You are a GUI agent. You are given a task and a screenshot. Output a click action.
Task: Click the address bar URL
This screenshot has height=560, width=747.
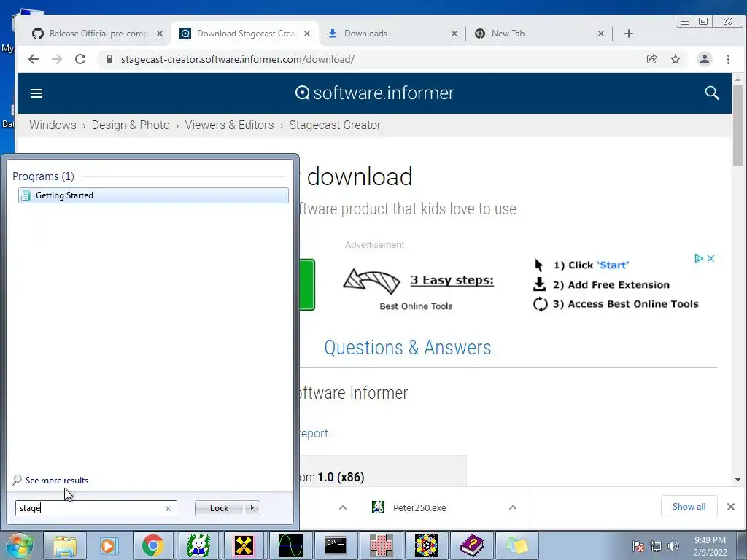pyautogui.click(x=237, y=59)
